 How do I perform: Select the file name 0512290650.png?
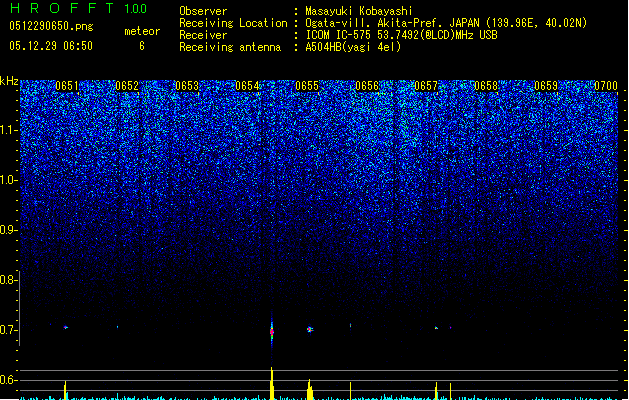pos(51,26)
